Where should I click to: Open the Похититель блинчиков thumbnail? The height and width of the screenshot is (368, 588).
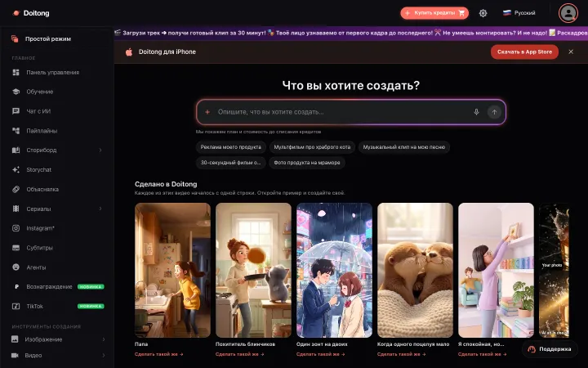click(x=253, y=270)
